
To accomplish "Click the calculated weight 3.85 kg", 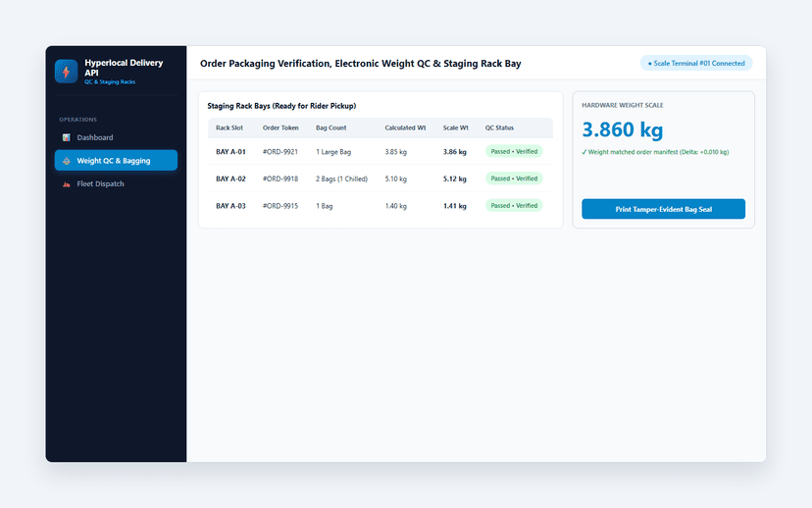I will (x=395, y=152).
